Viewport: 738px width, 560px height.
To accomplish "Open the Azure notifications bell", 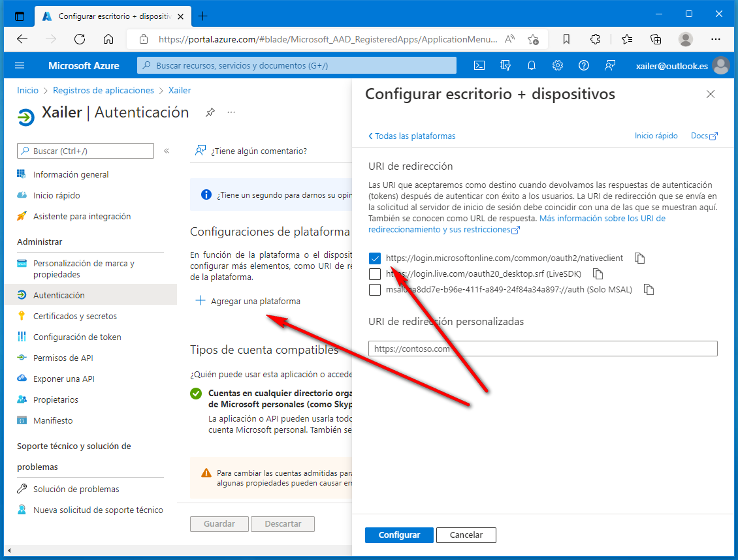I will [532, 65].
